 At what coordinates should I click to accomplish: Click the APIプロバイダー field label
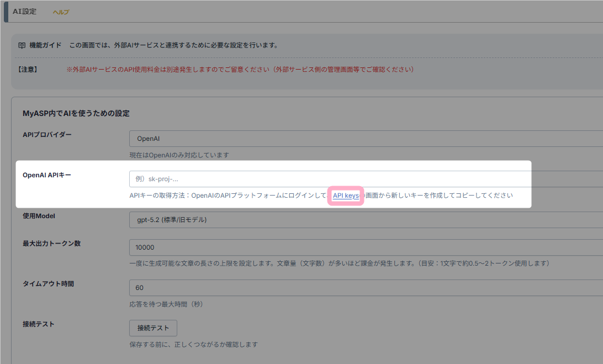(x=47, y=135)
